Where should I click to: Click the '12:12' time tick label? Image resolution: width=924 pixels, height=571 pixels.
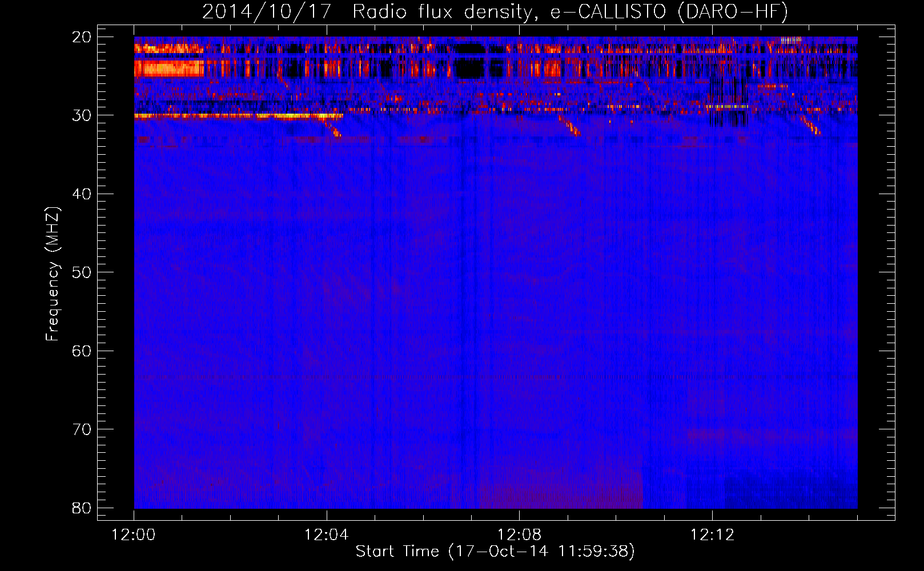pyautogui.click(x=712, y=535)
